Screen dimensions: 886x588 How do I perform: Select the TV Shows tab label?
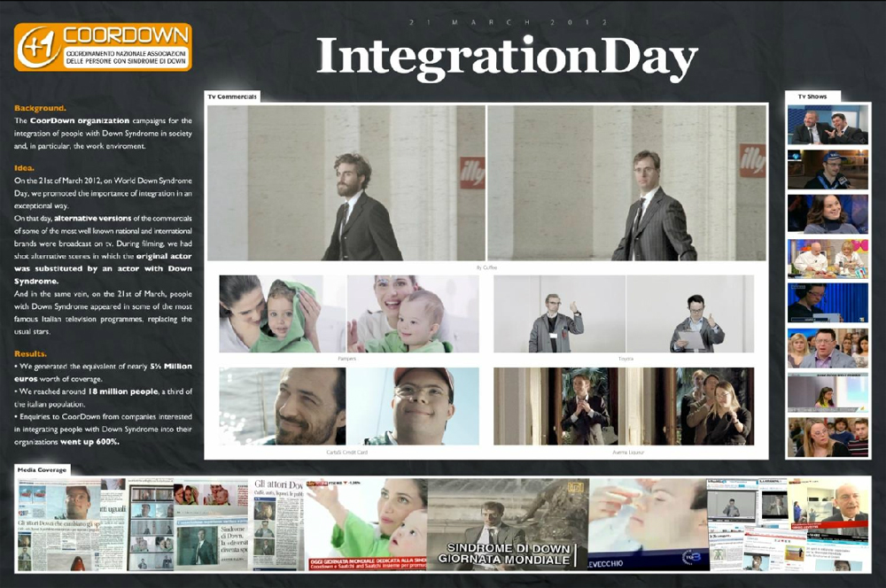coord(812,97)
